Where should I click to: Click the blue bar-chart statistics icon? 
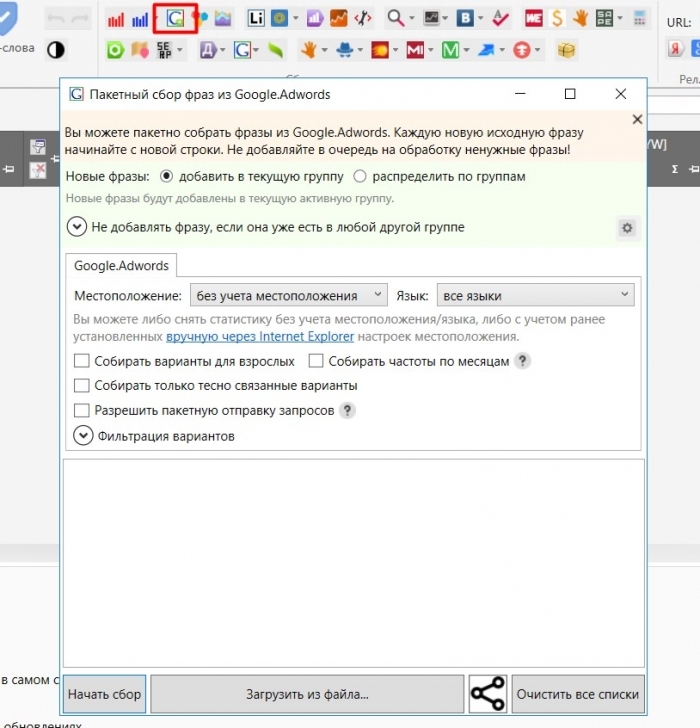click(x=140, y=19)
